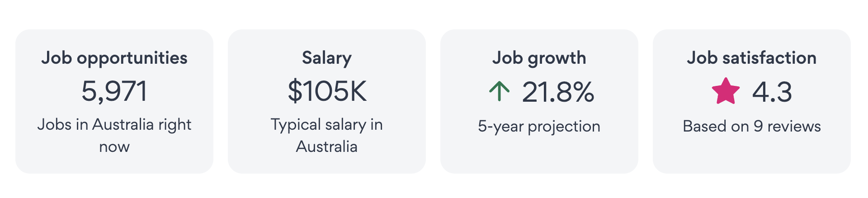Click the word 'now' under jobs count

click(114, 147)
